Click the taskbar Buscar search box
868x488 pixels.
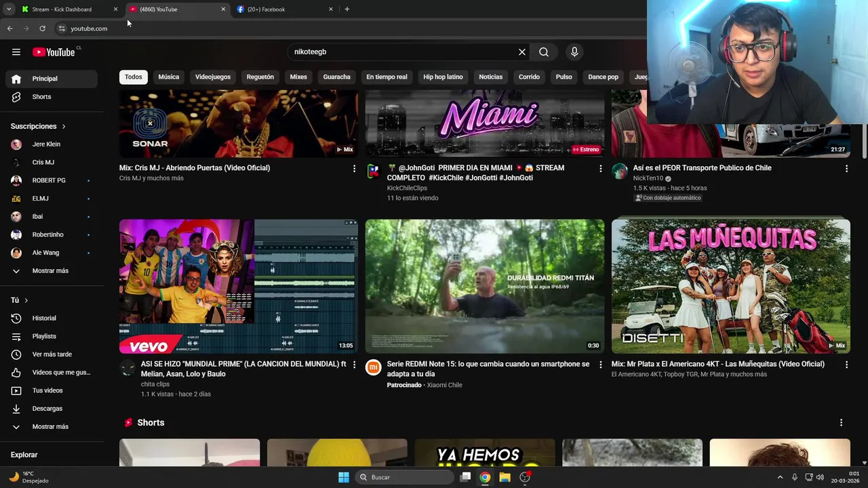[405, 477]
